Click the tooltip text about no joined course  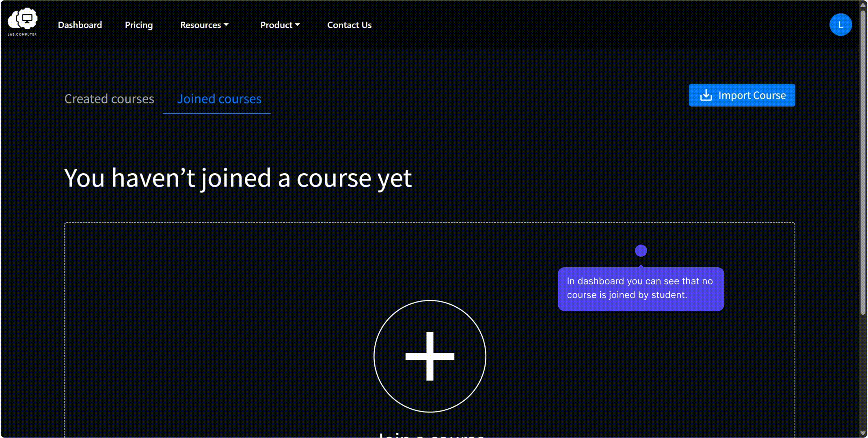pyautogui.click(x=640, y=288)
